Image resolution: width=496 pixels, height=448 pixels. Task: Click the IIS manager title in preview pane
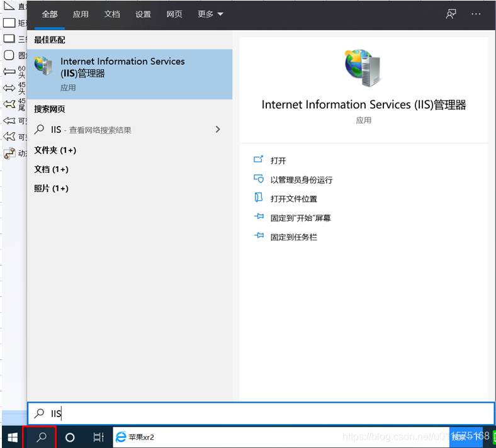click(363, 104)
